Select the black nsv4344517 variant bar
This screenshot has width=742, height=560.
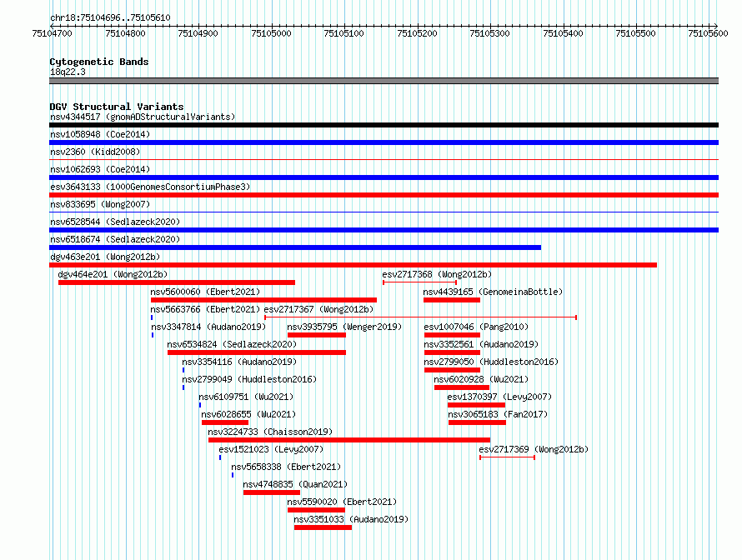coord(384,125)
